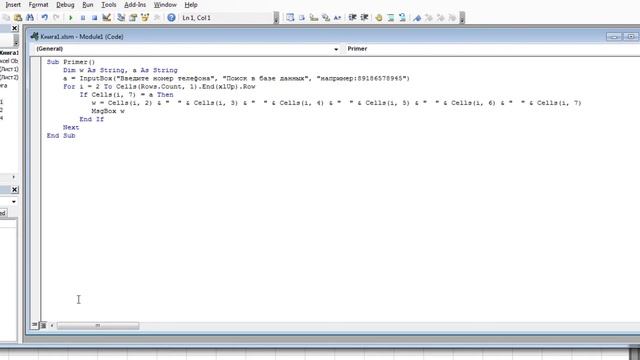Click the 'Next' code line

pos(71,127)
